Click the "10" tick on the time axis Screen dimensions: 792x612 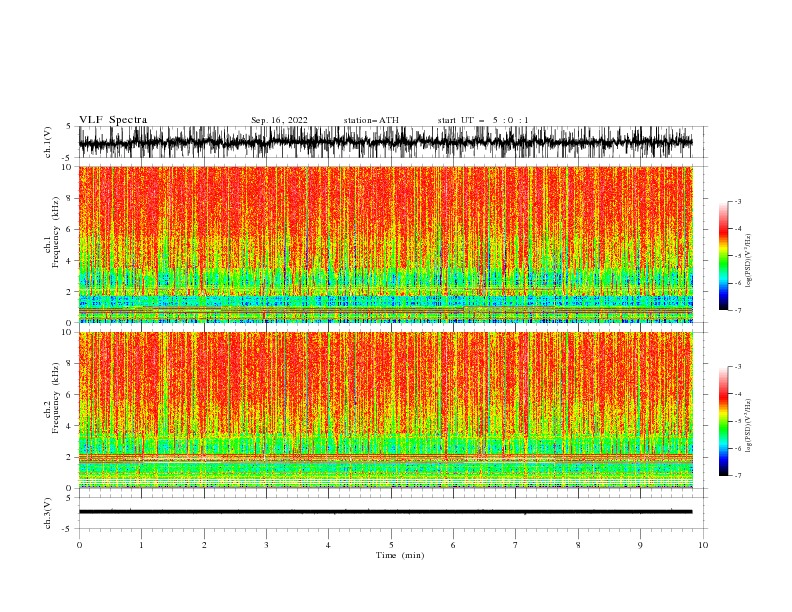703,545
